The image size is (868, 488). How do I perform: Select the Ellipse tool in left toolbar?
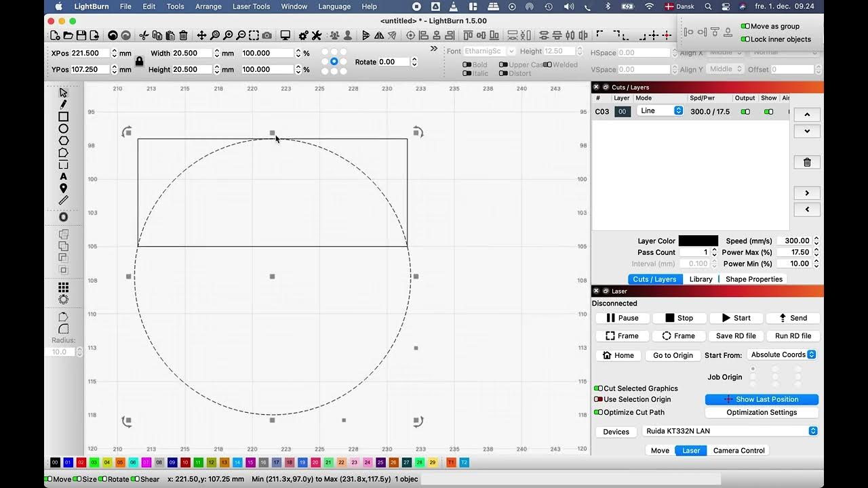63,129
